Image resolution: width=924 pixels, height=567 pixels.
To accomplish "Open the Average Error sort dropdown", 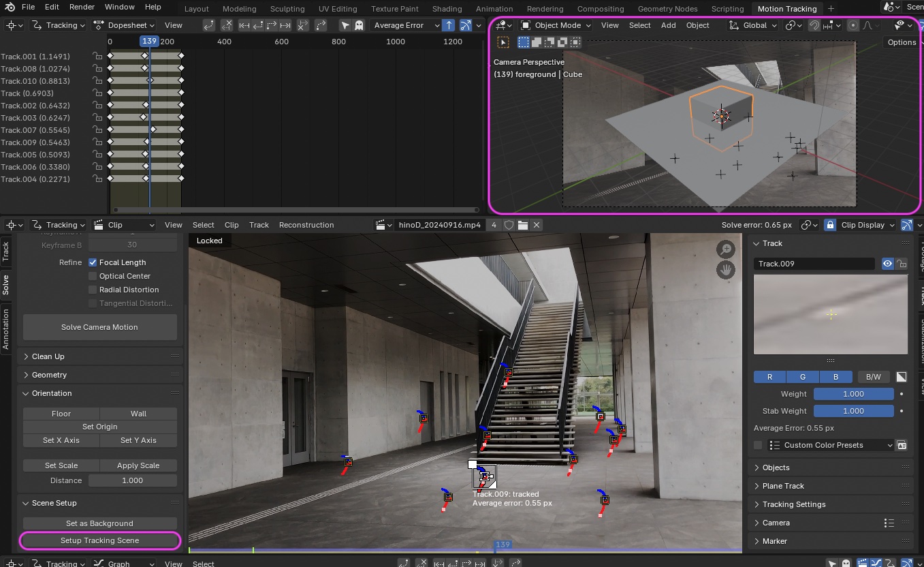I will pos(407,25).
